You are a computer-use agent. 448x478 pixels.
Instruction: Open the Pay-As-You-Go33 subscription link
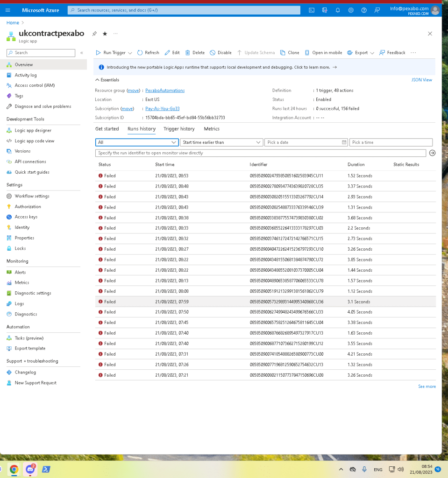coord(163,108)
